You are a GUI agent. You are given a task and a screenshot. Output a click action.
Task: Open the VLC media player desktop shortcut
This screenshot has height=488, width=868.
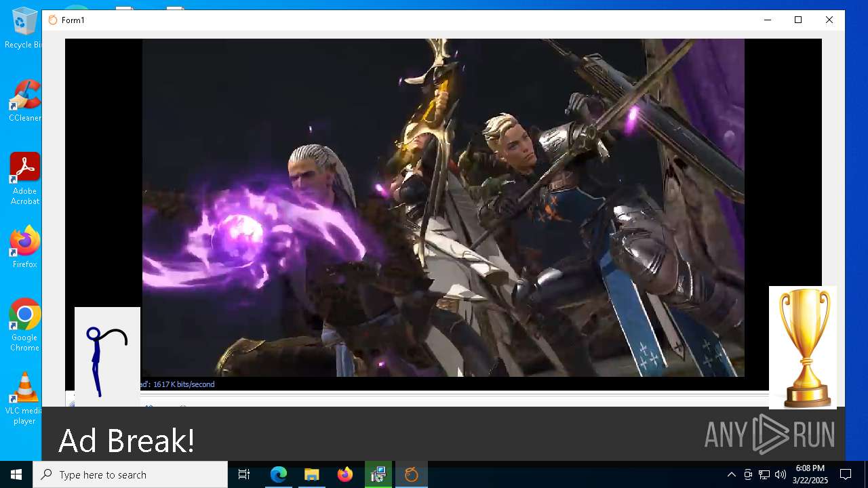click(x=24, y=399)
